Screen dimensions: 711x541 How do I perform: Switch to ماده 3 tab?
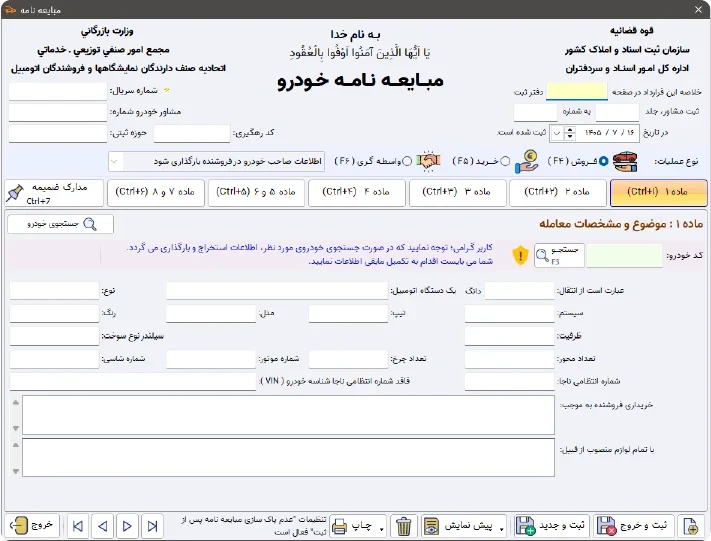pyautogui.click(x=457, y=192)
